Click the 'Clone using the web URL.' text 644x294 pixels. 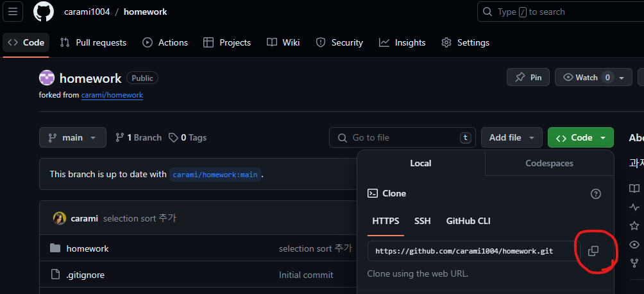pyautogui.click(x=418, y=273)
